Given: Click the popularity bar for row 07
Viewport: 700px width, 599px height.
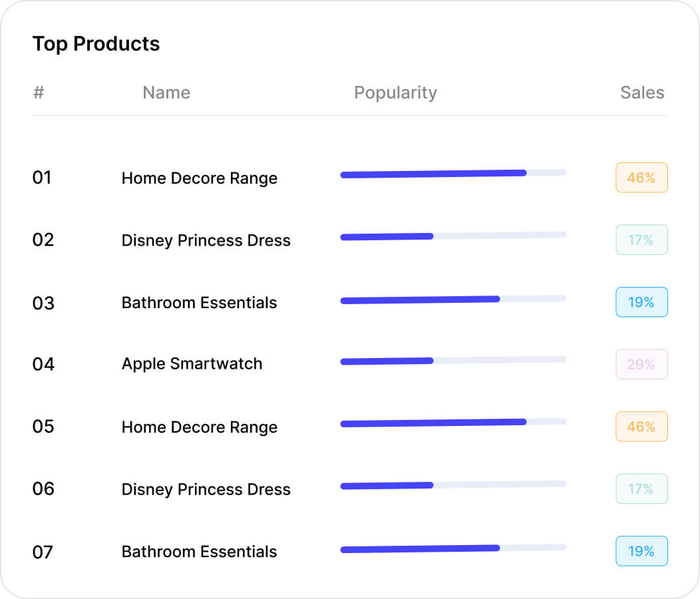Looking at the screenshot, I should (453, 548).
